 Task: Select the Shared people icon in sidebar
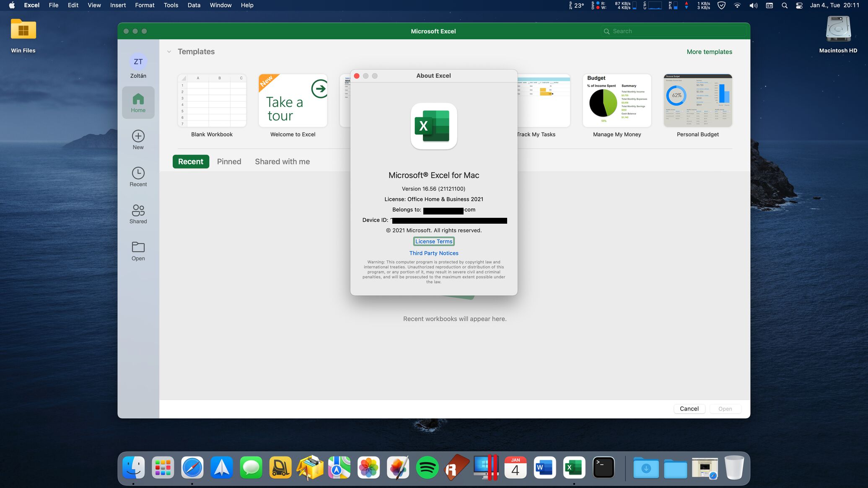click(x=138, y=210)
